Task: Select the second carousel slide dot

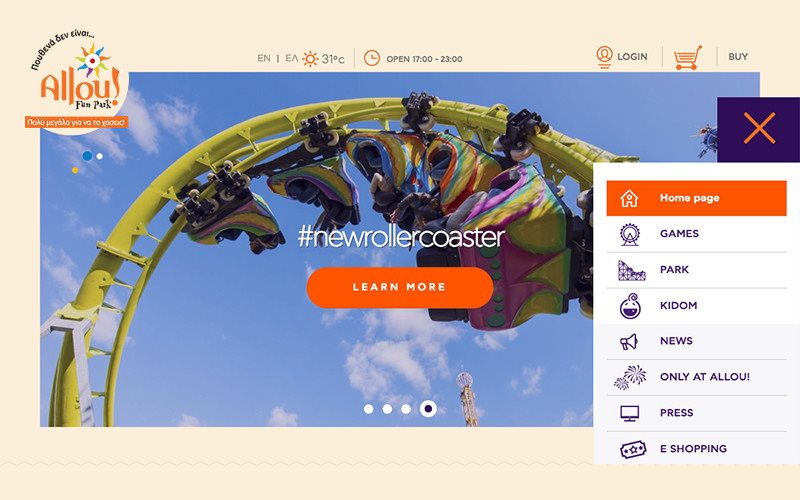Action: pos(387,409)
